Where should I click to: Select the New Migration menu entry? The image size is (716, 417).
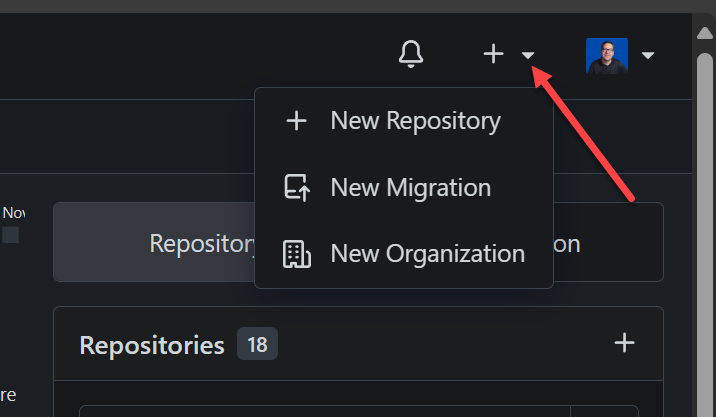click(x=410, y=188)
